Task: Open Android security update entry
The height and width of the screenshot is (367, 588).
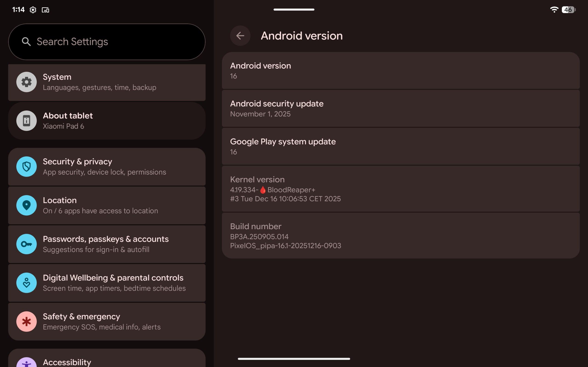Action: coord(400,108)
